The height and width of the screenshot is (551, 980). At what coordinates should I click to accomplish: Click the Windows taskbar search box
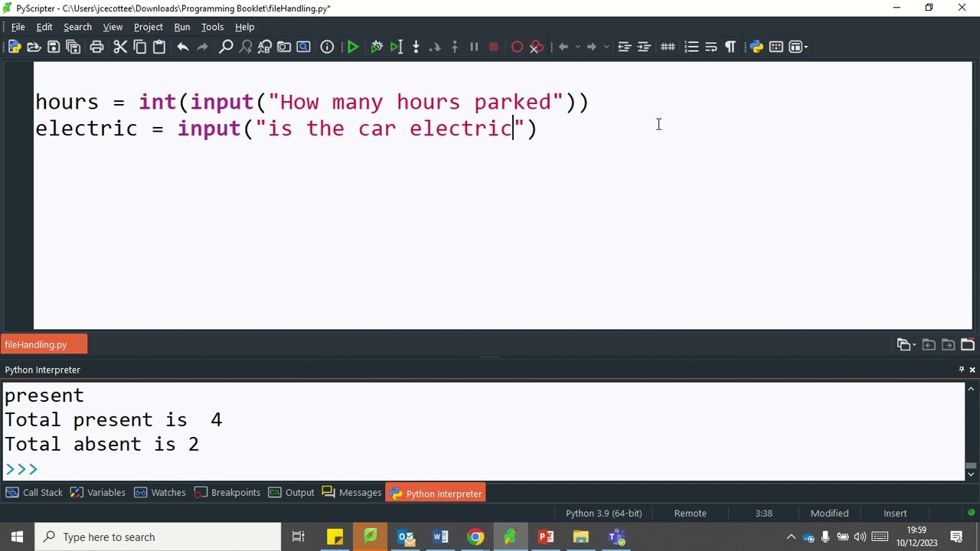point(158,537)
